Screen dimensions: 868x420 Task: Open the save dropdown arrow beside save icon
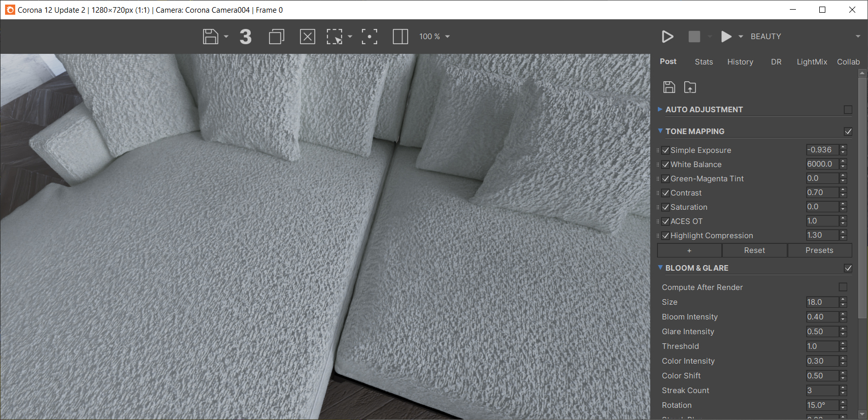[x=226, y=37]
